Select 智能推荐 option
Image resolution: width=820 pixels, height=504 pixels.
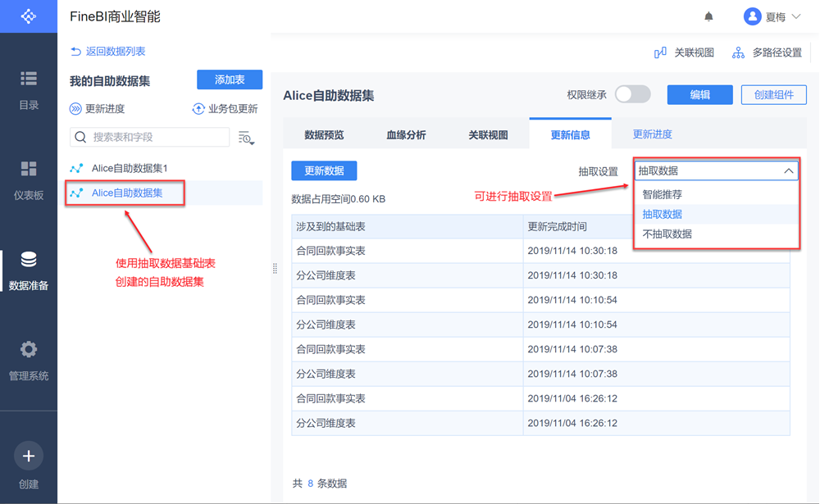coord(716,194)
